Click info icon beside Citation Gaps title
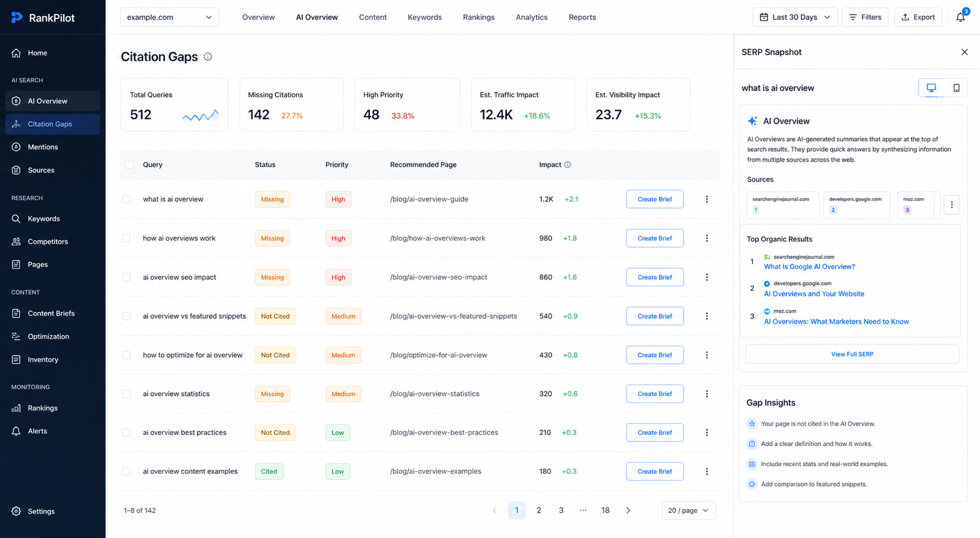 click(x=208, y=57)
